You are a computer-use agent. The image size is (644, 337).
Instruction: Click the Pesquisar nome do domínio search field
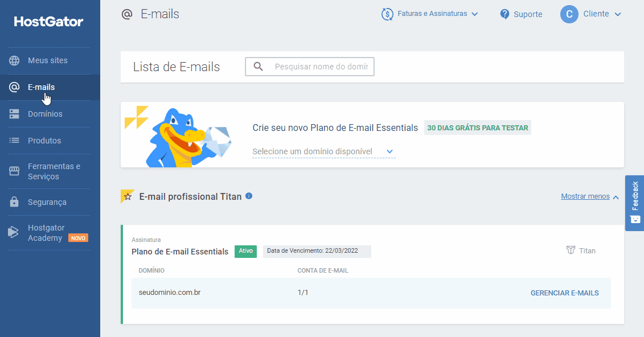(310, 67)
